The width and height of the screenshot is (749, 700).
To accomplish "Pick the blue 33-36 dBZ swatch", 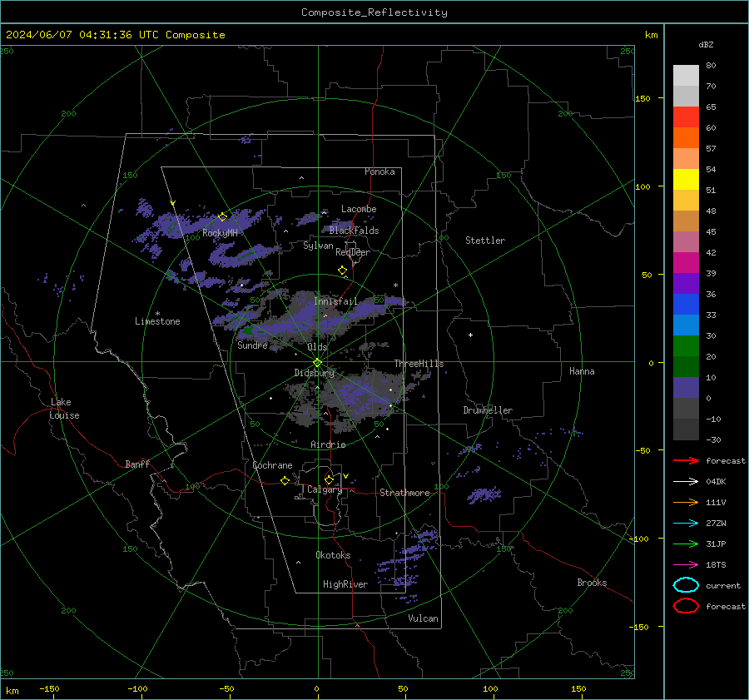I will (x=686, y=305).
